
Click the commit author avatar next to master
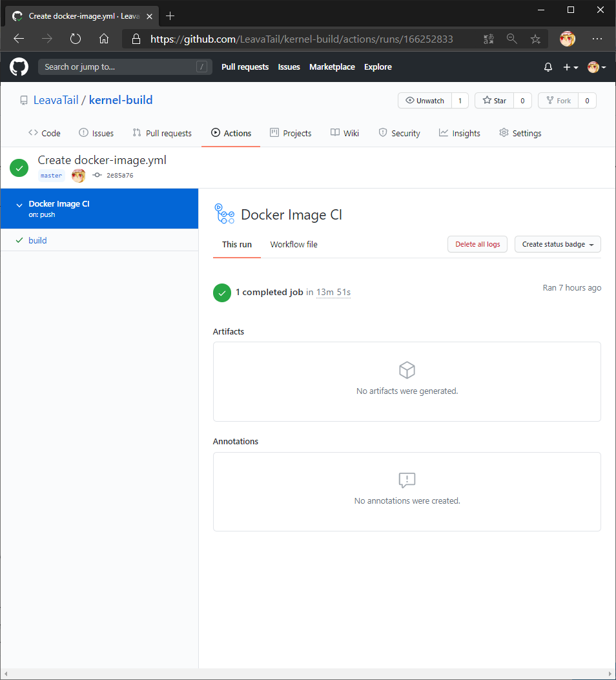click(x=79, y=175)
